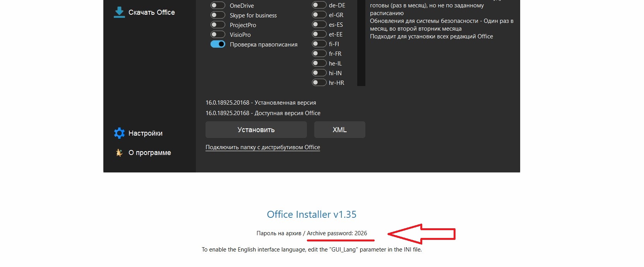Enable the OneDrive toggle

tap(218, 5)
